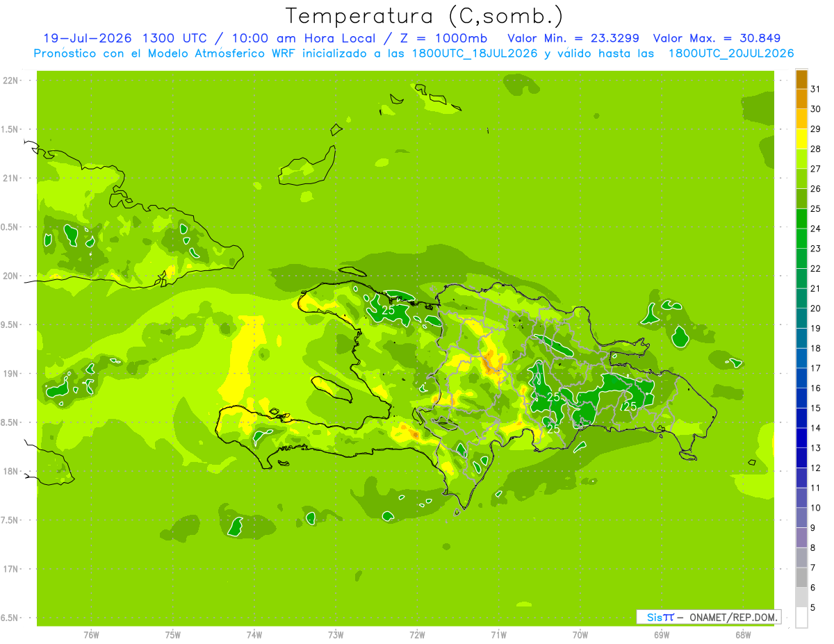This screenshot has height=644, width=834.
Task: Pick the green legend color between 24 and 25
Action: coord(801,219)
